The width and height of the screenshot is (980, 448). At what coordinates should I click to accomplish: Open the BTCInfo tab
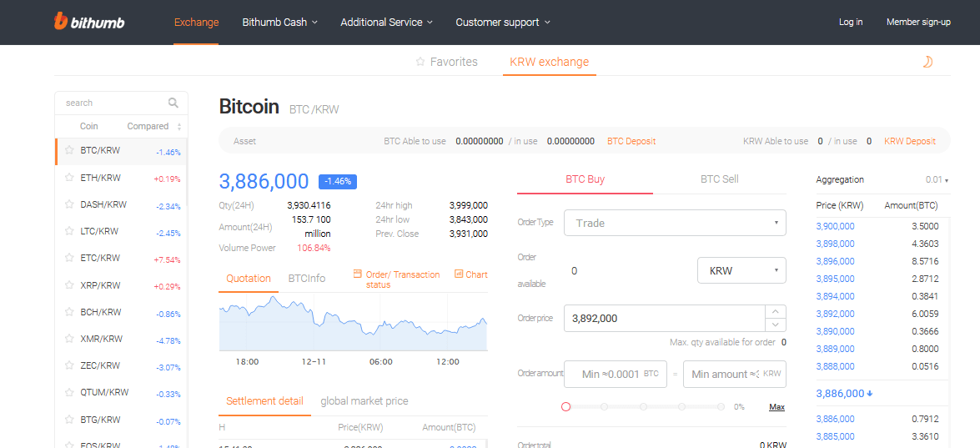click(x=307, y=279)
